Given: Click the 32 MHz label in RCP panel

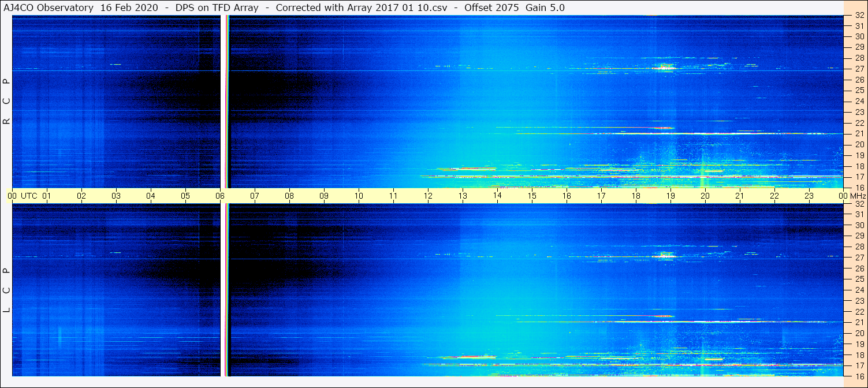Looking at the screenshot, I should [x=859, y=16].
